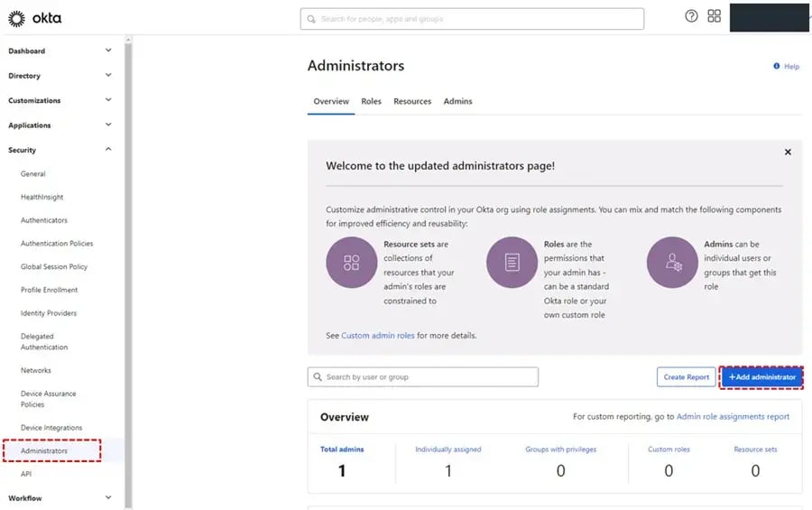
Task: Expand the Applications sidebar section
Action: pos(108,125)
